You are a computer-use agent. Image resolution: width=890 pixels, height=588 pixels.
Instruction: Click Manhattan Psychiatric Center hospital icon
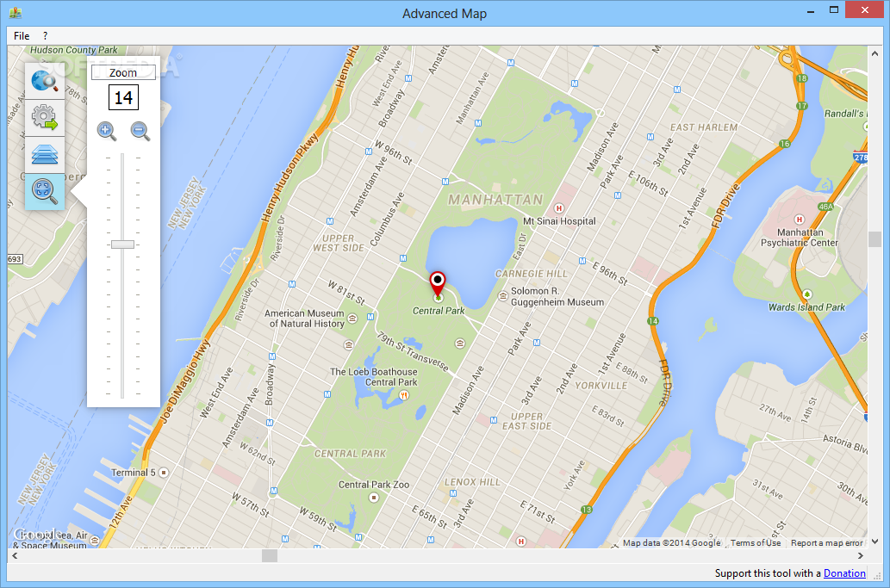(800, 220)
